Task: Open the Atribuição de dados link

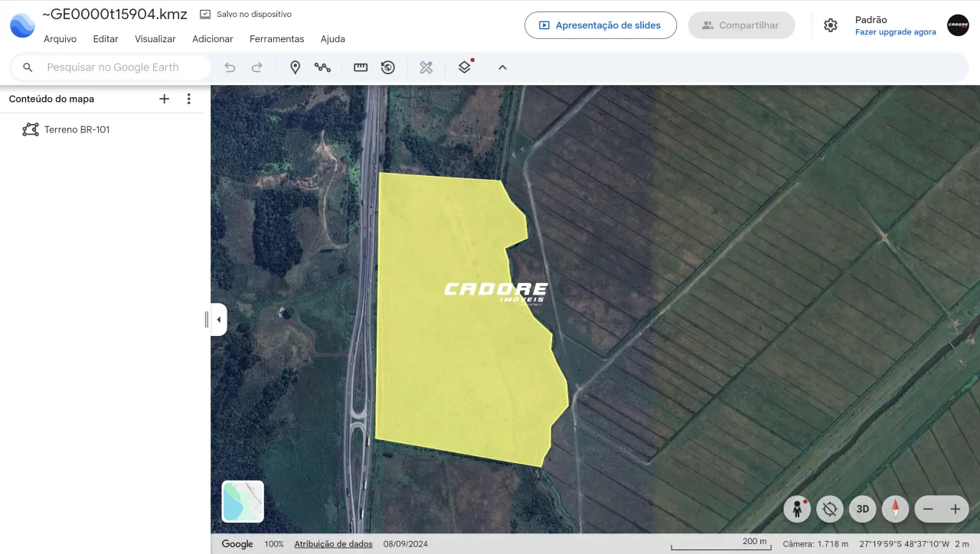Action: (334, 544)
